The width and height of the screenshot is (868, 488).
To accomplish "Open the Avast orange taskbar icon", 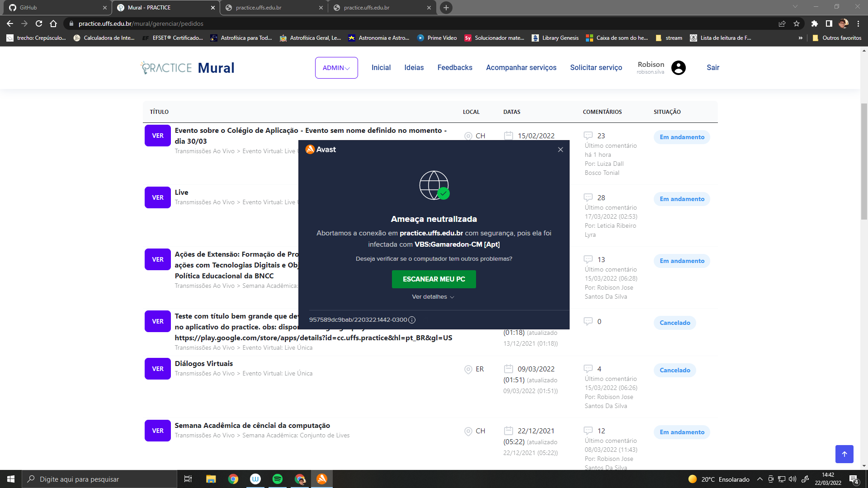I will pos(322,479).
